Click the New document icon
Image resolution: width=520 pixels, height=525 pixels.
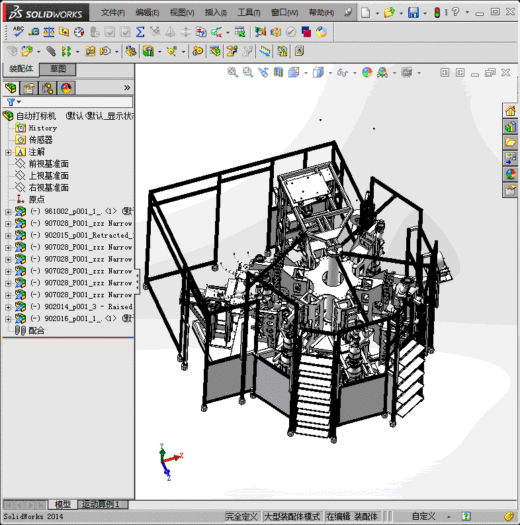366,13
